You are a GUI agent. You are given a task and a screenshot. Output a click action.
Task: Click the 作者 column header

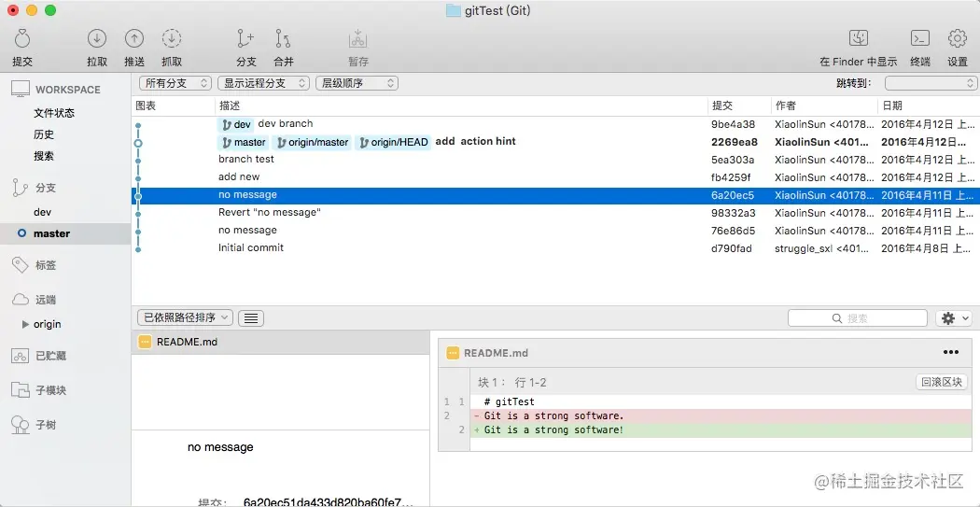point(824,106)
